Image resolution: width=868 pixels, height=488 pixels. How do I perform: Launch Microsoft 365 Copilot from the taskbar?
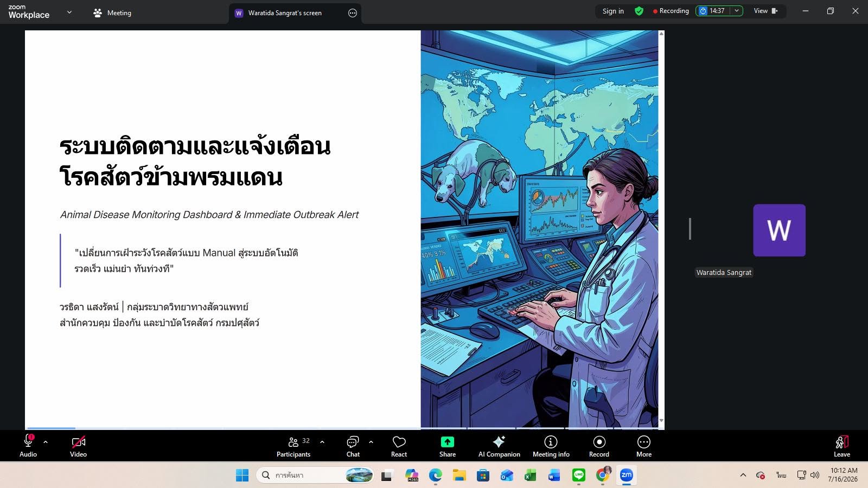pyautogui.click(x=412, y=476)
